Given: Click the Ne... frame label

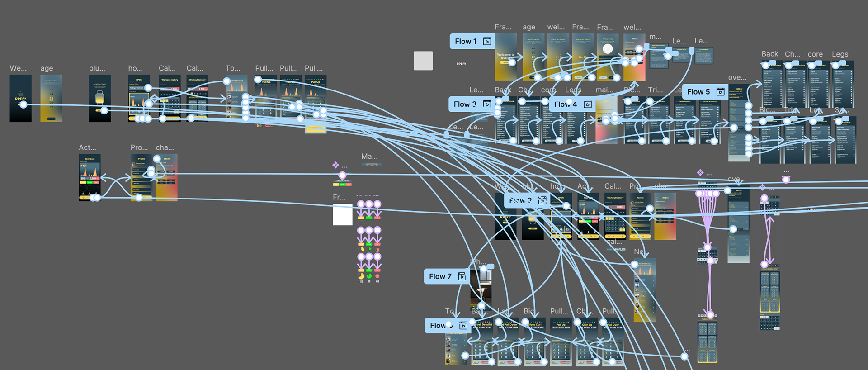Looking at the screenshot, I should coord(641,251).
